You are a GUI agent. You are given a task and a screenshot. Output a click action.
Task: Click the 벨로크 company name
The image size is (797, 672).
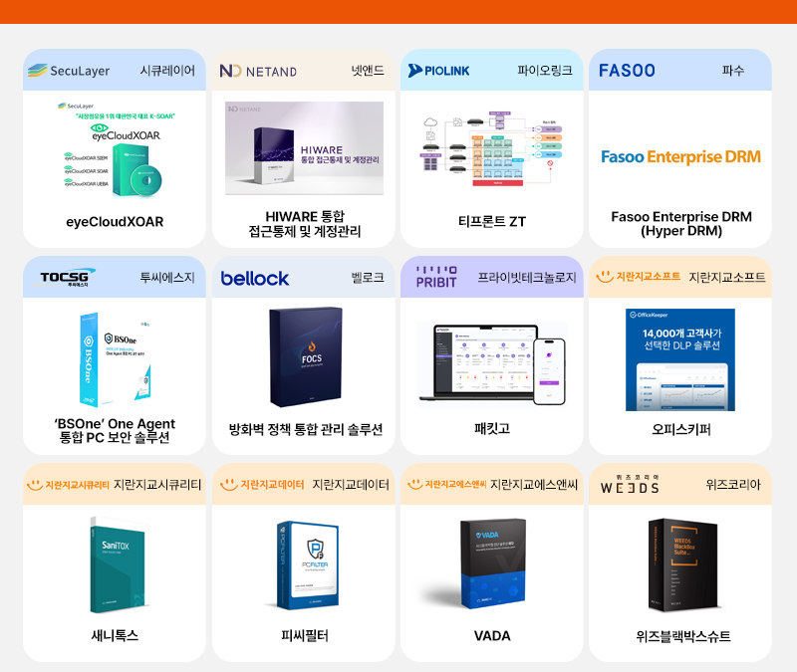[368, 278]
